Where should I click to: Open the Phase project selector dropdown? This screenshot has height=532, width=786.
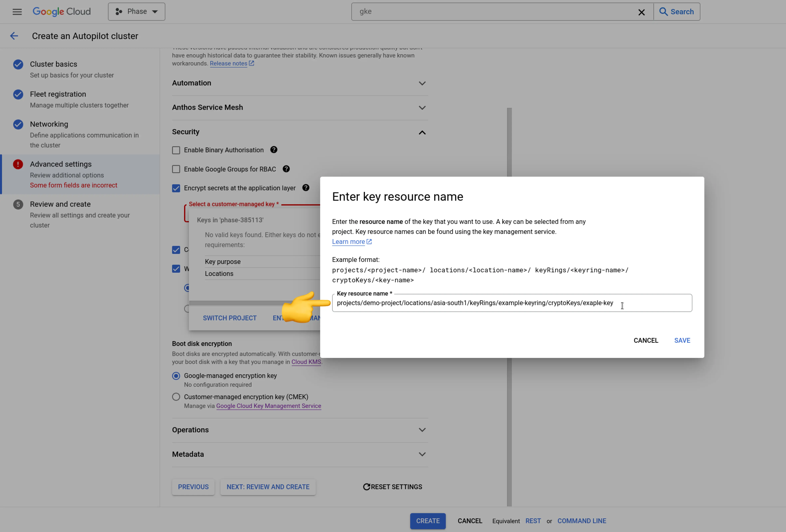(x=137, y=11)
